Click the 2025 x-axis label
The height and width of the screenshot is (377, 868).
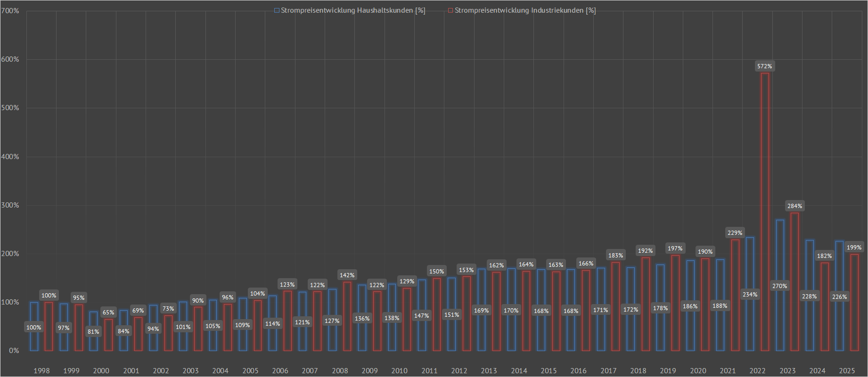pos(847,371)
